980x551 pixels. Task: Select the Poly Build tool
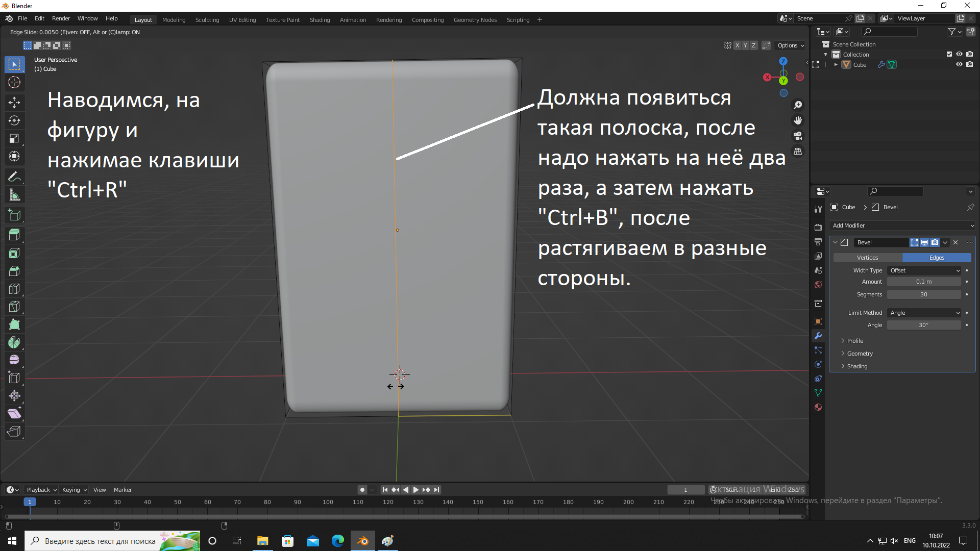(x=14, y=324)
